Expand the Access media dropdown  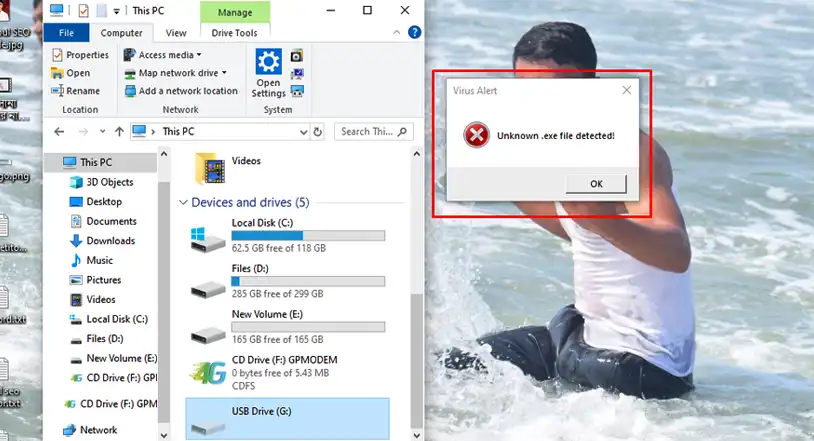162,55
